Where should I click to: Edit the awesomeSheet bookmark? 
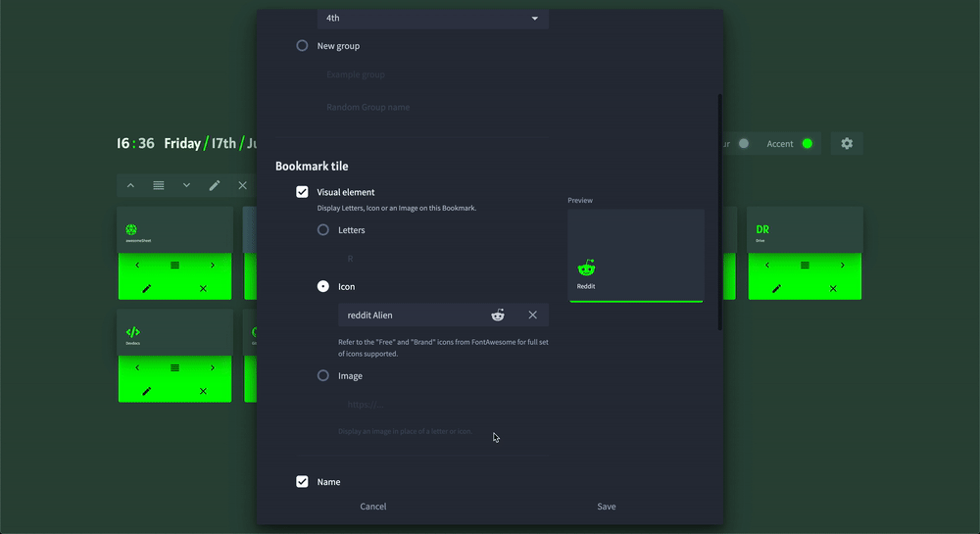pyautogui.click(x=147, y=288)
